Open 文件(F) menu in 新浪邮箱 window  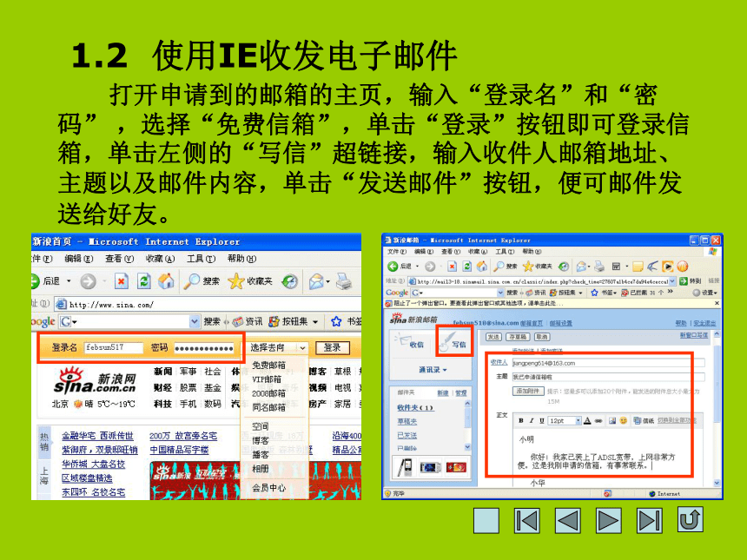pyautogui.click(x=396, y=252)
